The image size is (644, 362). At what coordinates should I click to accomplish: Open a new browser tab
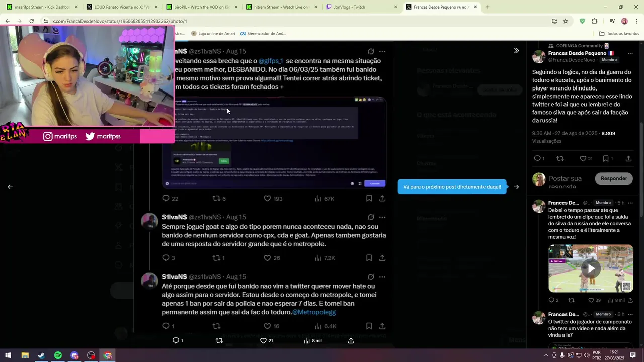[487, 7]
